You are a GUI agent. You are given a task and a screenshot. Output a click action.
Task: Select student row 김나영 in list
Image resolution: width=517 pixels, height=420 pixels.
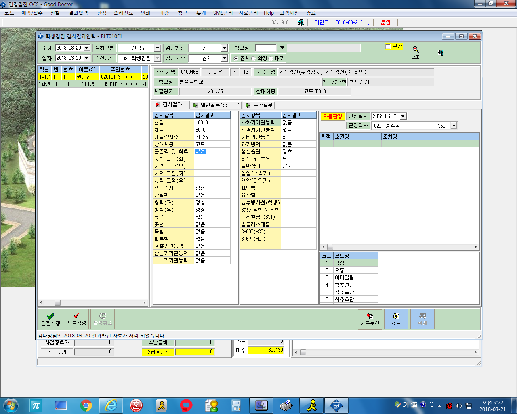click(93, 84)
